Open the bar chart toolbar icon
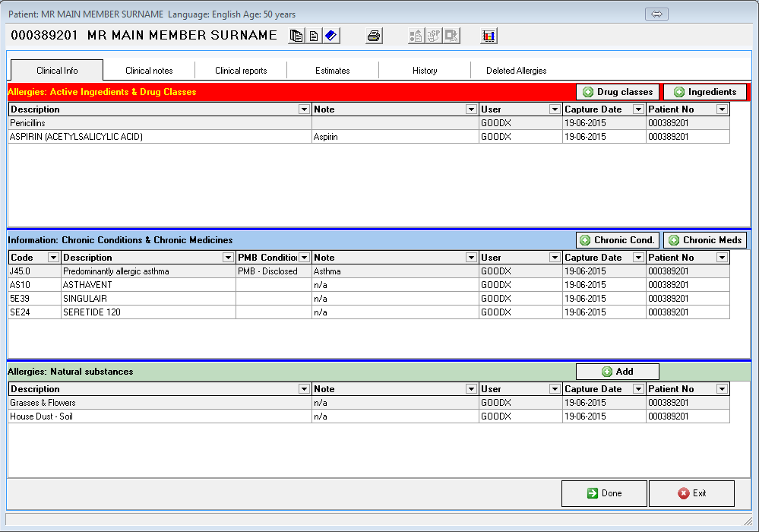Viewport: 759px width, 532px height. tap(489, 36)
